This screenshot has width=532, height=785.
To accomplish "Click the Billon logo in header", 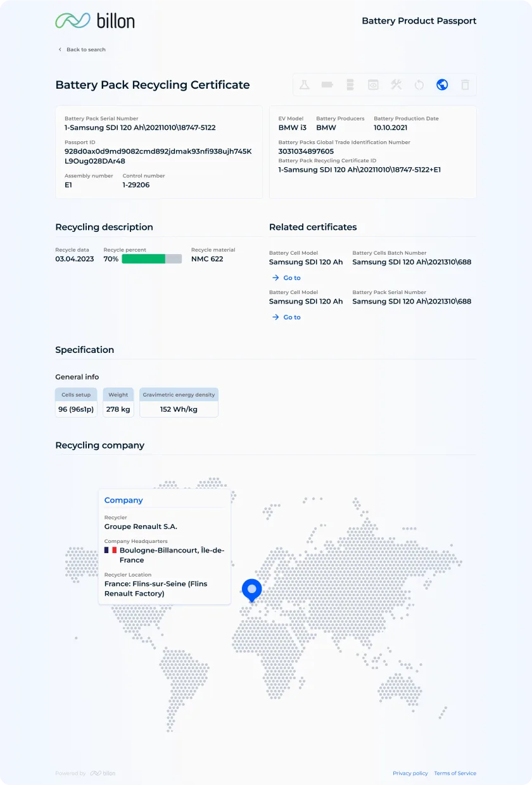I will click(x=95, y=20).
